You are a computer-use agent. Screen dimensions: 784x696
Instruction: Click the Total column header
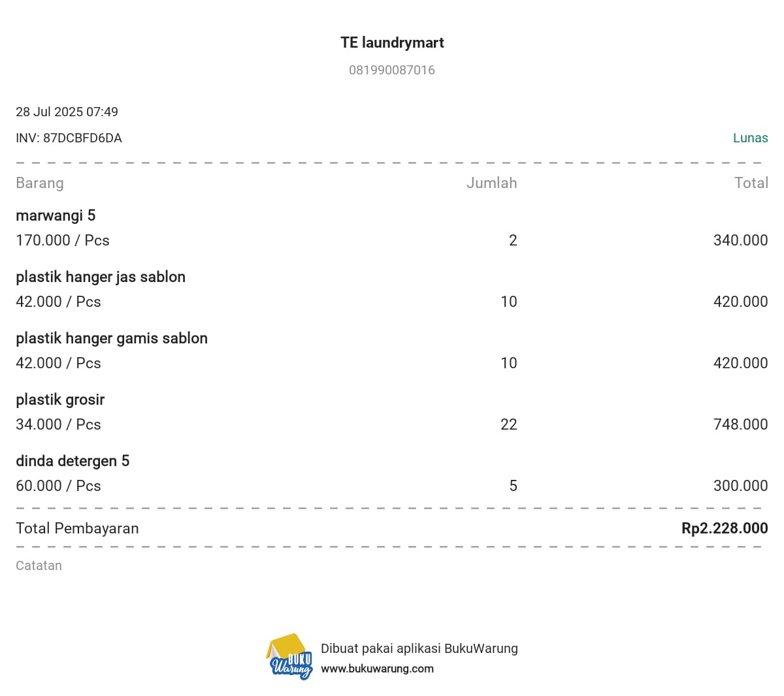tap(751, 183)
